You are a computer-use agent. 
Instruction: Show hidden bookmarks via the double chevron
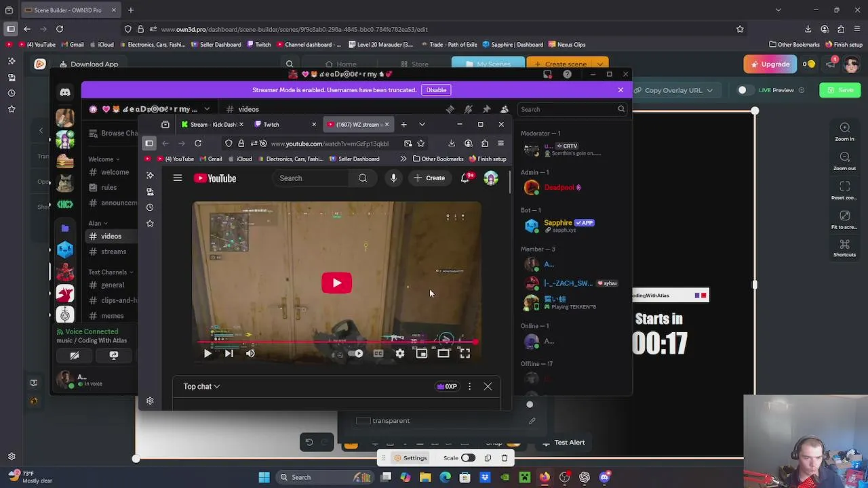pyautogui.click(x=403, y=159)
